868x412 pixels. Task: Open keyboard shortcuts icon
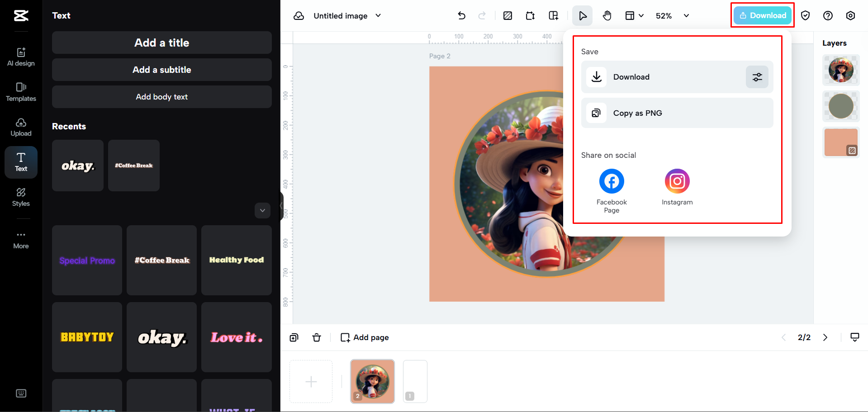(21, 393)
